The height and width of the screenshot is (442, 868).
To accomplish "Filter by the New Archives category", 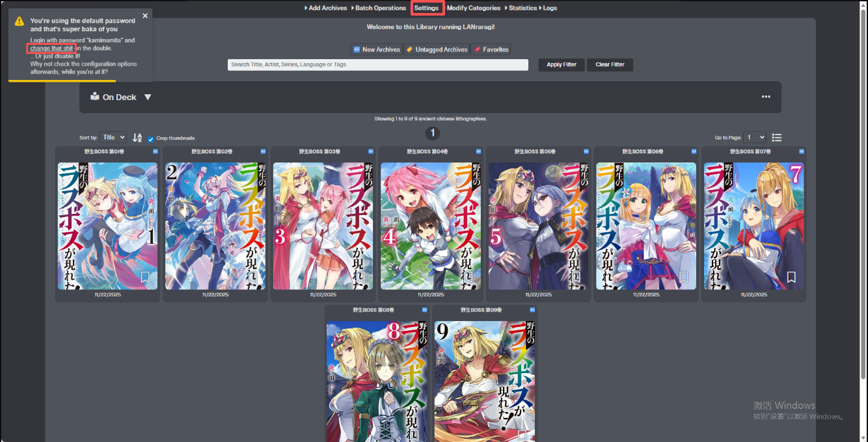I will (x=376, y=49).
